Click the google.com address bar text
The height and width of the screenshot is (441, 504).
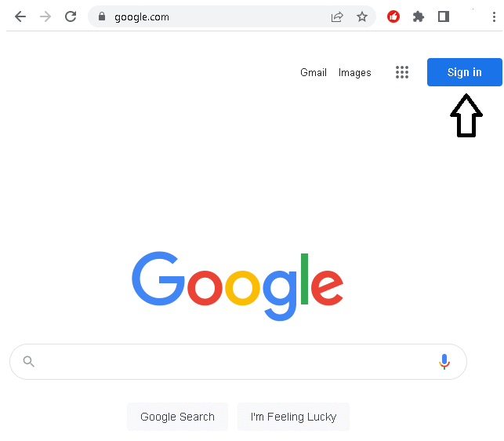pos(142,16)
